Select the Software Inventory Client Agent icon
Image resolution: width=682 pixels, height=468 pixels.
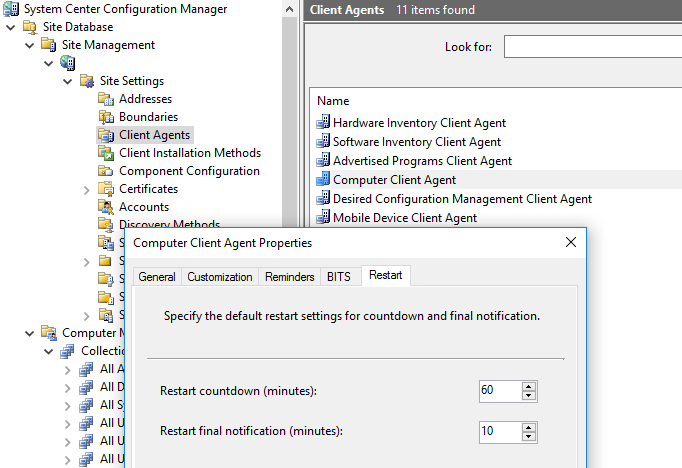323,141
